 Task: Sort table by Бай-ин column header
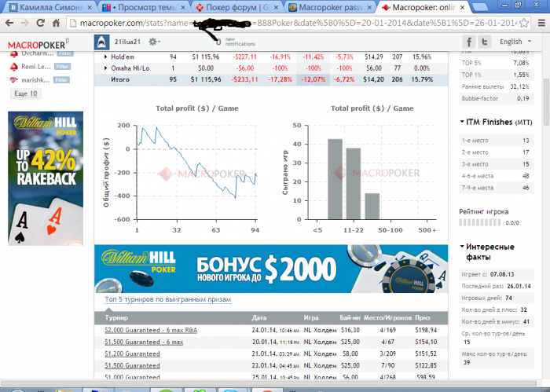click(350, 317)
